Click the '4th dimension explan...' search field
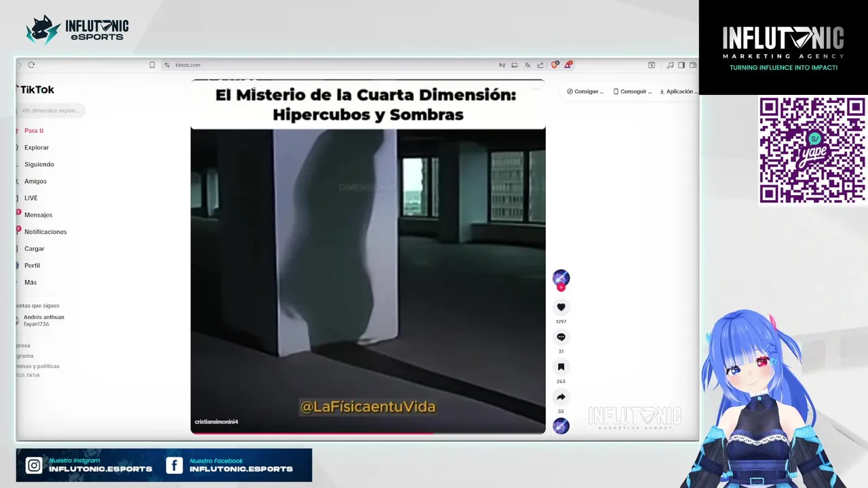 (x=51, y=110)
